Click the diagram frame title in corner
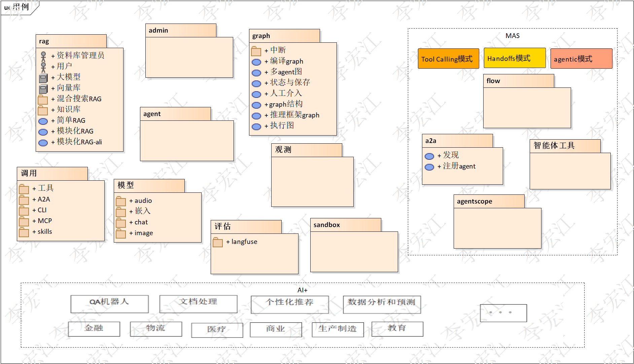Image resolution: width=634 pixels, height=364 pixels. pyautogui.click(x=16, y=7)
